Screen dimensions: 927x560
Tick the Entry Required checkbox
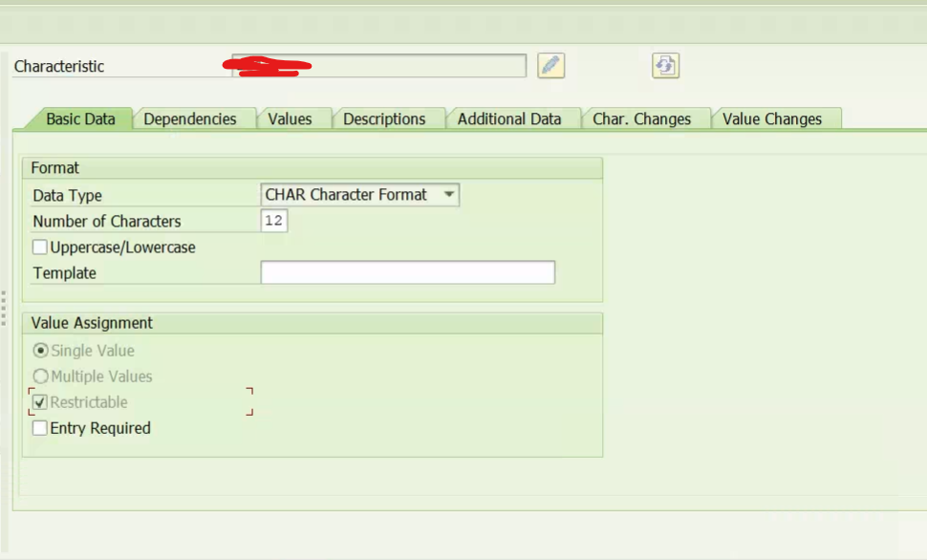pos(40,428)
